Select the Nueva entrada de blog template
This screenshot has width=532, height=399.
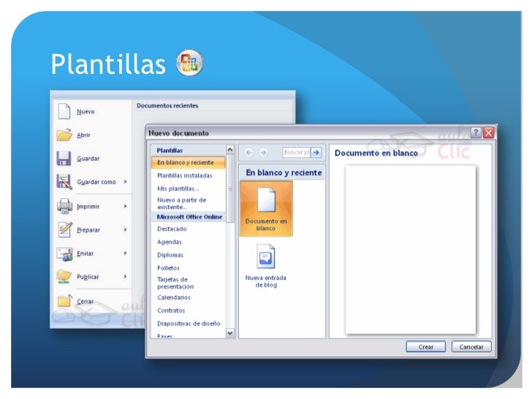click(x=266, y=266)
